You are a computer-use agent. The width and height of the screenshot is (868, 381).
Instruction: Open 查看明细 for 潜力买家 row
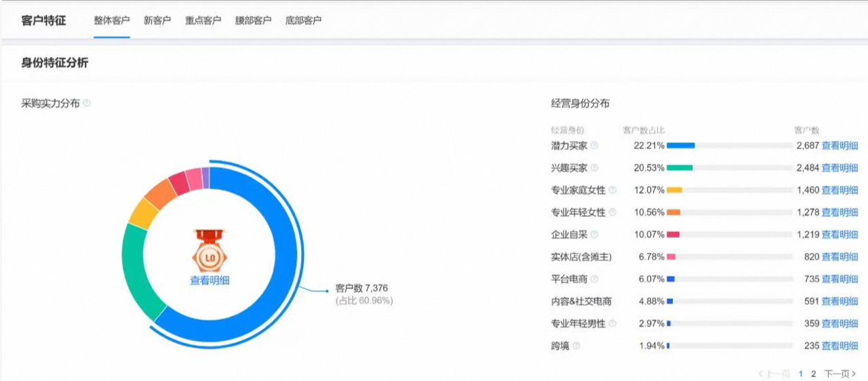click(840, 146)
